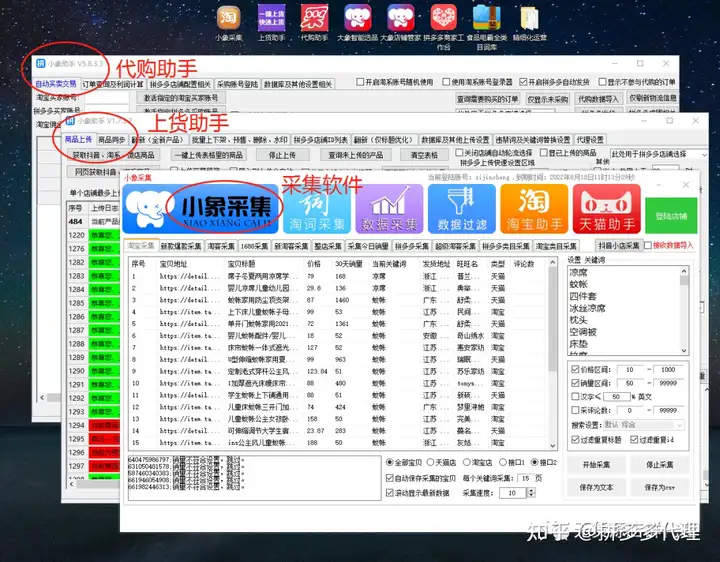
Task: Select the 天猫店 radio button
Action: point(430,462)
